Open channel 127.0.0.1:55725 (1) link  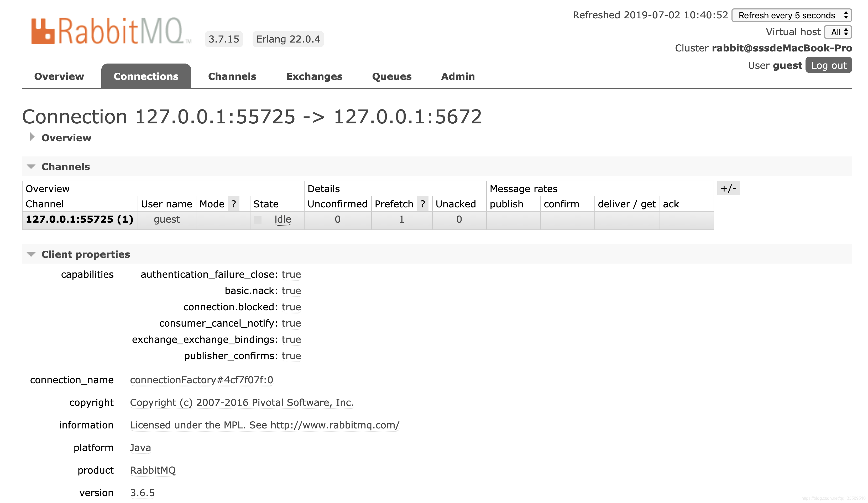point(80,219)
